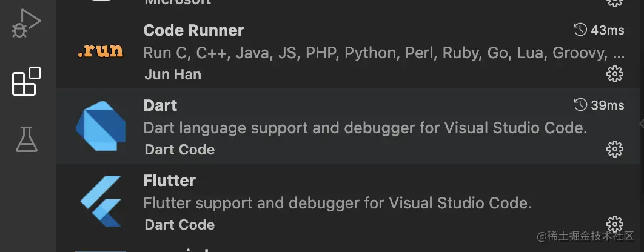Click the Dart extension logo
Image resolution: width=644 pixels, height=252 pixels.
click(x=101, y=126)
